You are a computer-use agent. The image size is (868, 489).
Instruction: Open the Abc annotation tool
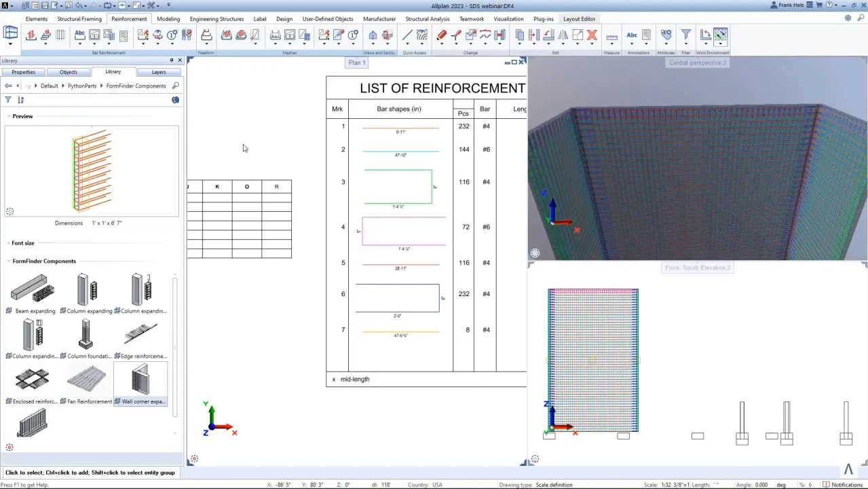[632, 35]
